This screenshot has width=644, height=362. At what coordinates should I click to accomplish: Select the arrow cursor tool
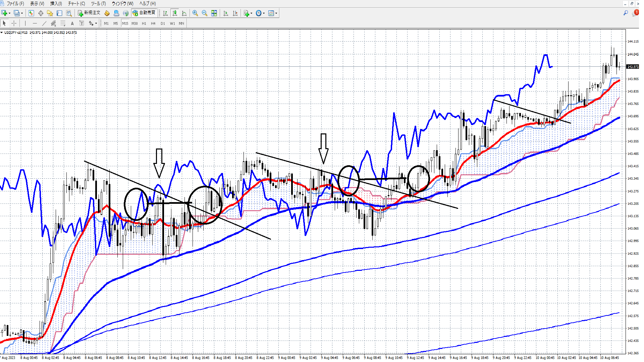pyautogui.click(x=4, y=23)
